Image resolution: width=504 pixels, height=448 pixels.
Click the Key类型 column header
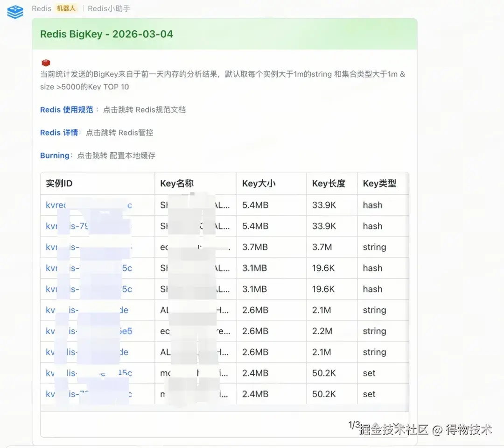tap(379, 184)
